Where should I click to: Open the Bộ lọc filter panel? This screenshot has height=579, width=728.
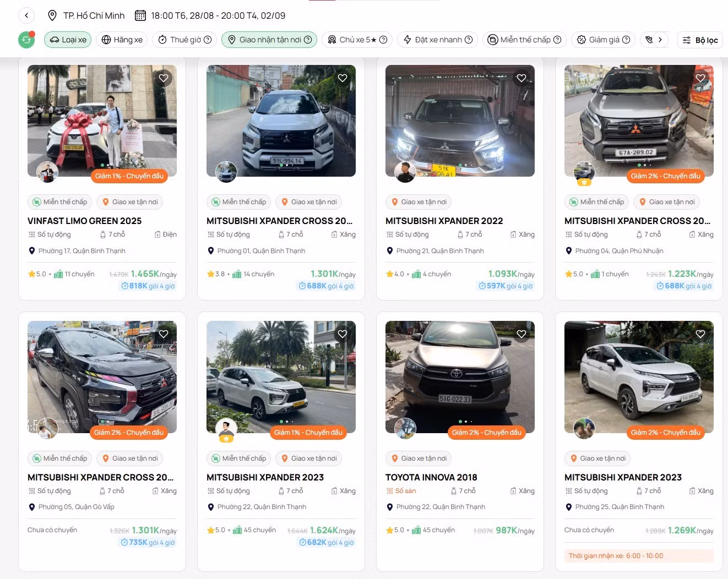point(700,40)
